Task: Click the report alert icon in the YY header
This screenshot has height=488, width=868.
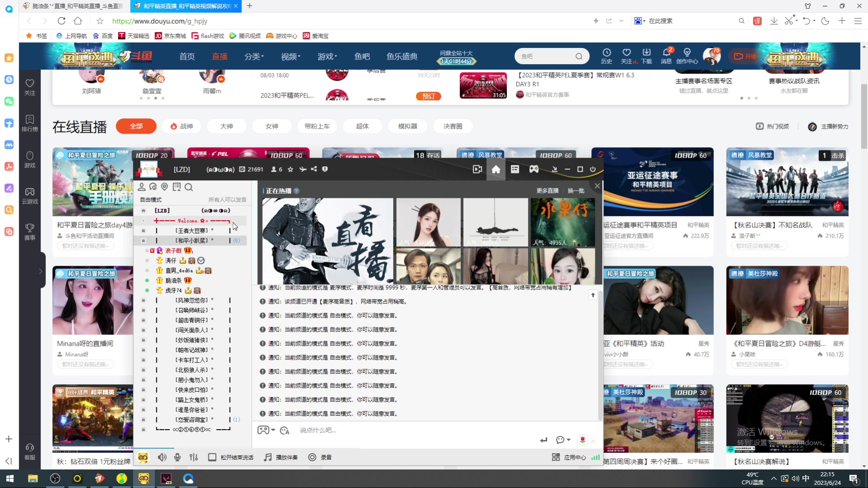Action: coord(325,169)
